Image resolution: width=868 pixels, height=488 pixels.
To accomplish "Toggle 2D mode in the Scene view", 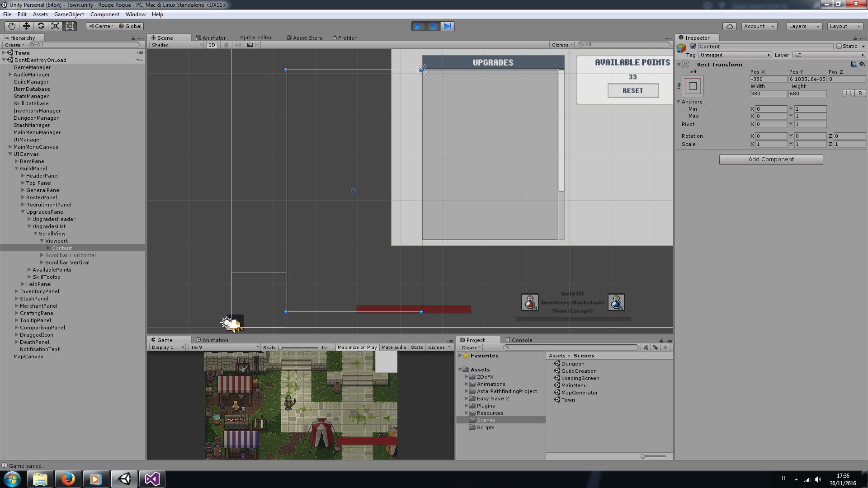I will 211,45.
